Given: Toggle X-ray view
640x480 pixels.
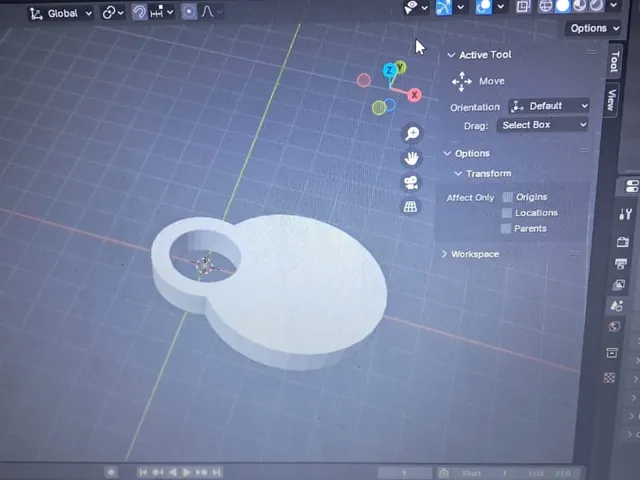Looking at the screenshot, I should pos(523,6).
